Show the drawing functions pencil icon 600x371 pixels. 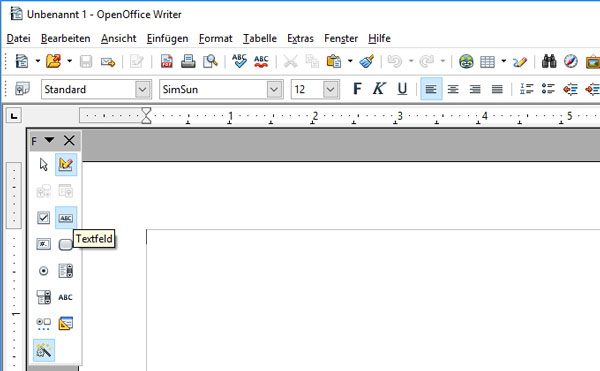pos(520,61)
